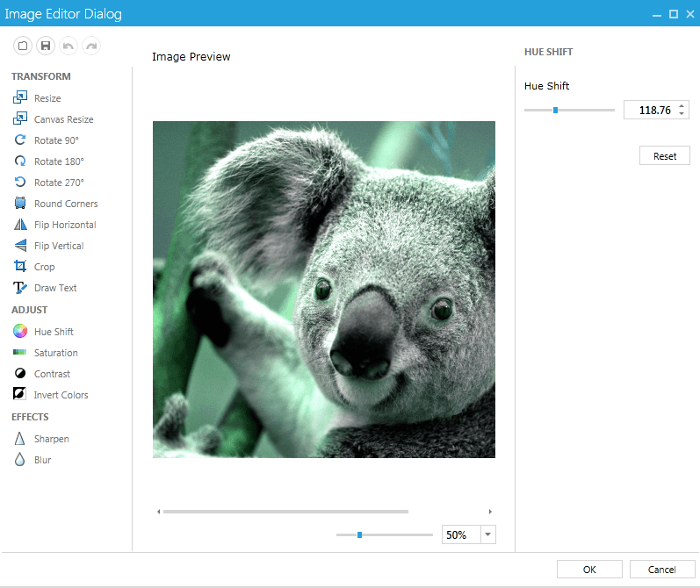
Task: Click the New/Open image toolbar icon
Action: (23, 46)
